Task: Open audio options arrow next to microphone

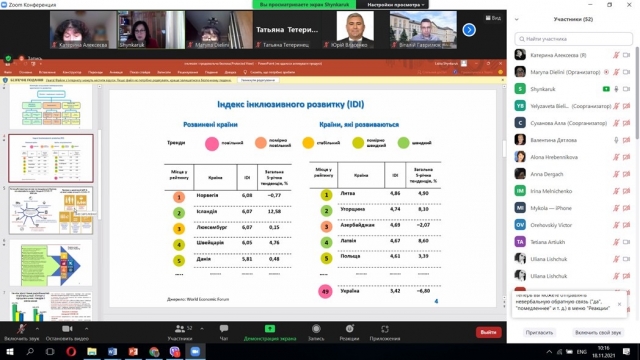Action: coord(37,329)
